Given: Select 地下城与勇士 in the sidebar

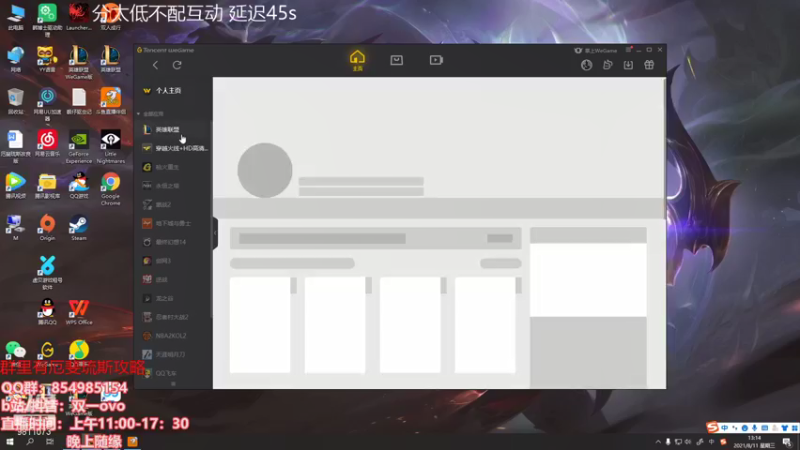Looking at the screenshot, I should (x=173, y=223).
